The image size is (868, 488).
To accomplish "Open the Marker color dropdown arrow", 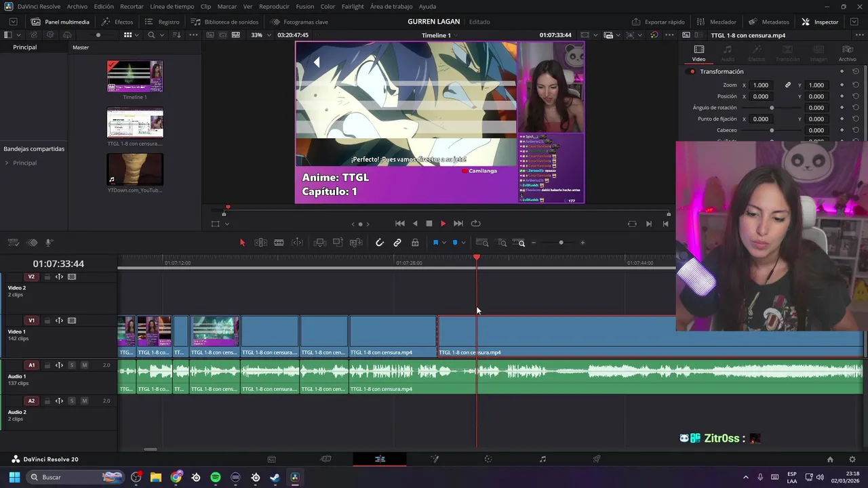I will pos(464,243).
